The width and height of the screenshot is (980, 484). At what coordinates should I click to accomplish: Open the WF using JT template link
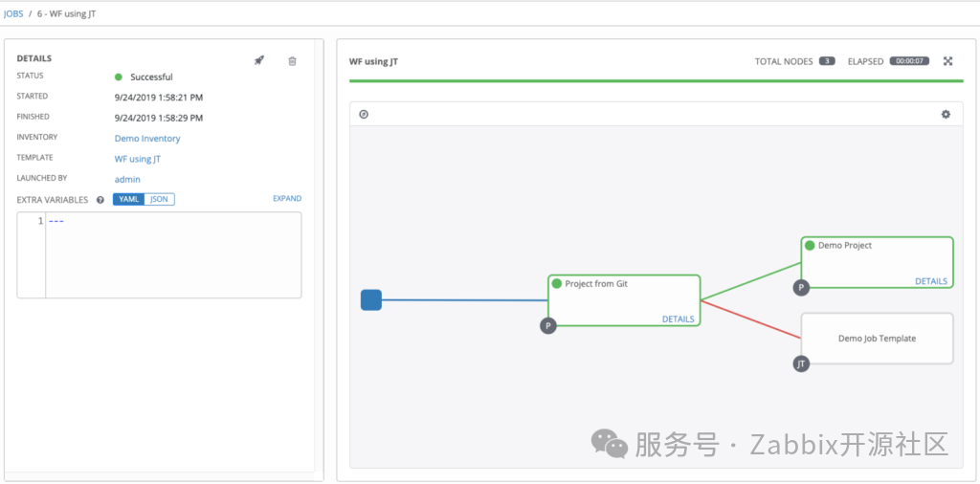coord(138,159)
